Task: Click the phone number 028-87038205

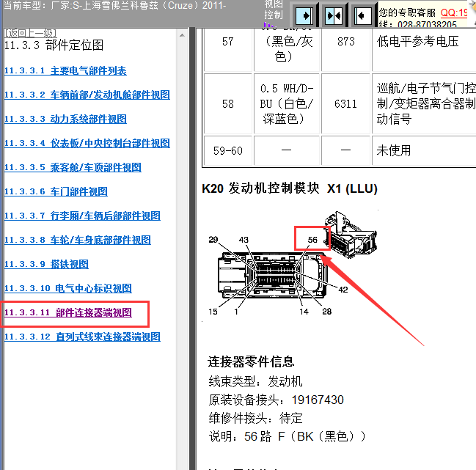Action: (427, 24)
